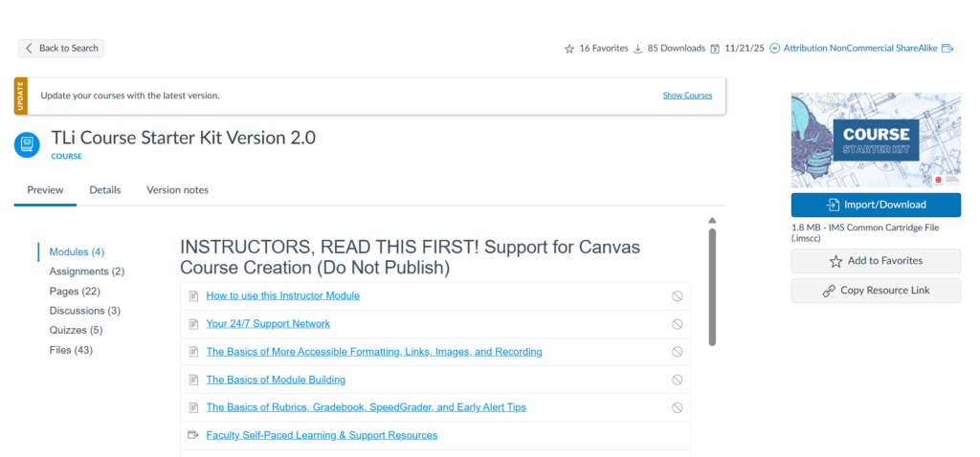Click the star icon beside 16 Favorites
Viewport: 980px width, 457px height.
click(x=569, y=49)
